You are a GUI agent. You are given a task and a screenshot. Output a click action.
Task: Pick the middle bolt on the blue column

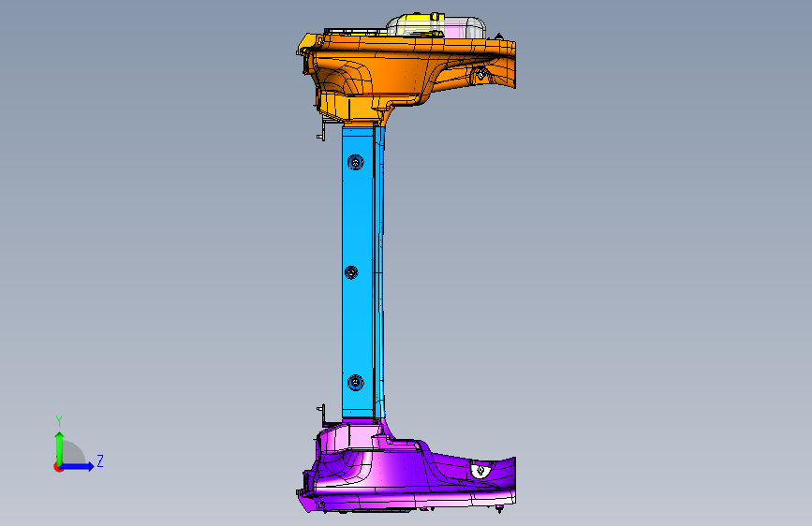click(351, 272)
